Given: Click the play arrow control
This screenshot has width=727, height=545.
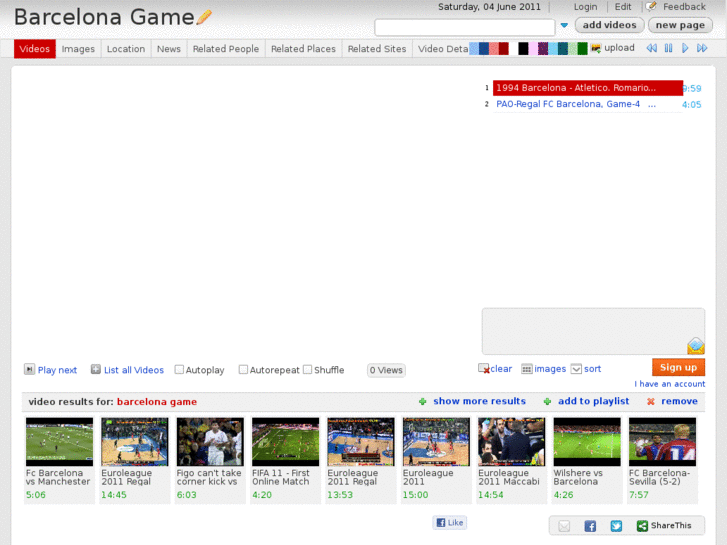Looking at the screenshot, I should [x=685, y=48].
